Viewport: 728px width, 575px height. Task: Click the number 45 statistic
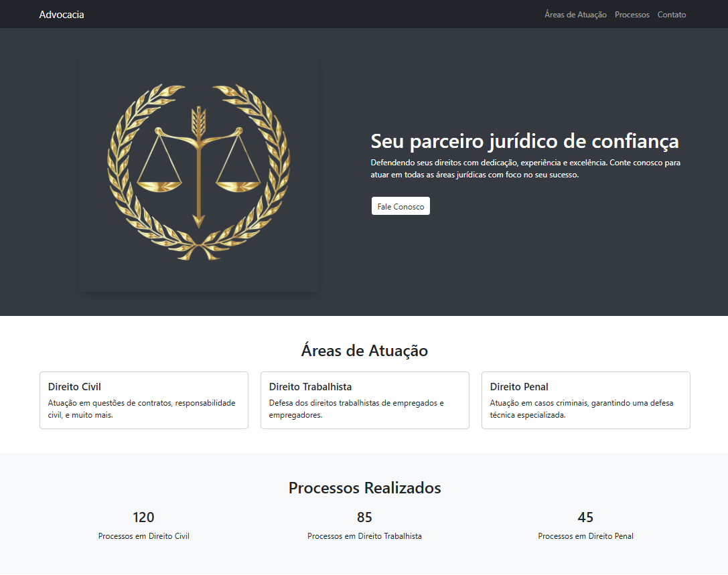point(585,517)
